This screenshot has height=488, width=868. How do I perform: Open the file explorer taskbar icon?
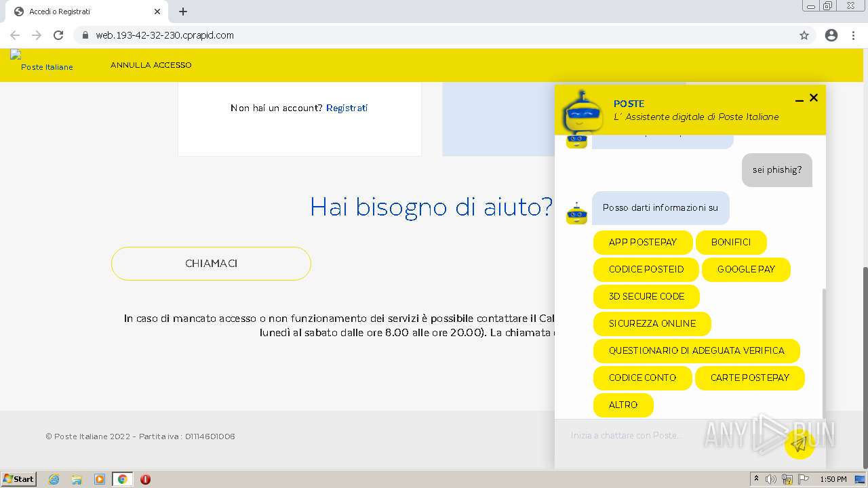77,479
